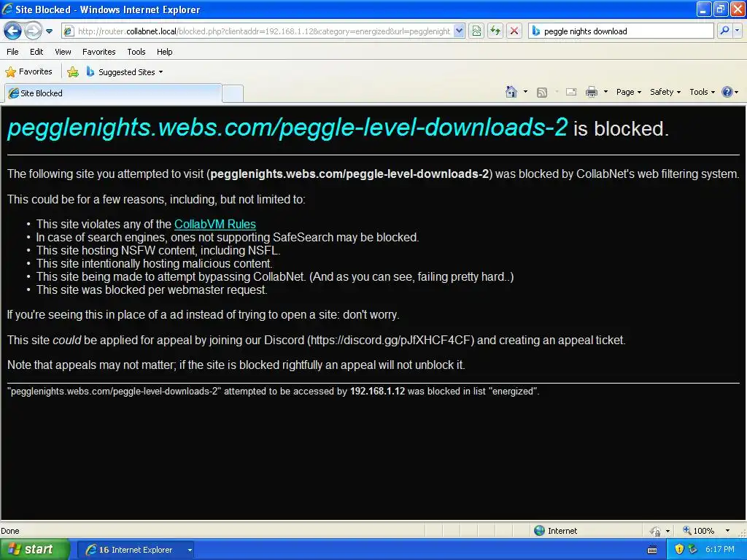Screen dimensions: 747x560
Task: Open the Safety command menu
Action: click(x=665, y=92)
